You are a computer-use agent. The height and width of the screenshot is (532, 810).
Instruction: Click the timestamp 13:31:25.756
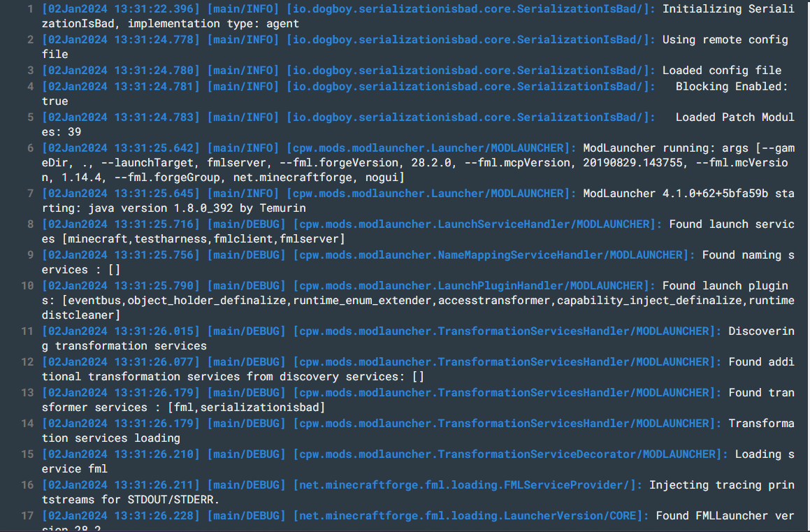click(154, 254)
